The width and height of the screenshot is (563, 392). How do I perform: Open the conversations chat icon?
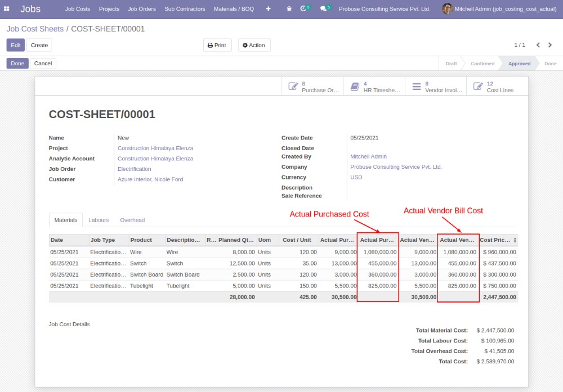tap(323, 9)
